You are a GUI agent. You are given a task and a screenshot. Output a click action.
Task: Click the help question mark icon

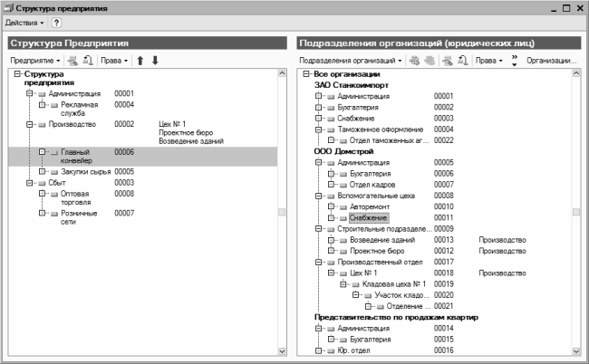pyautogui.click(x=56, y=21)
